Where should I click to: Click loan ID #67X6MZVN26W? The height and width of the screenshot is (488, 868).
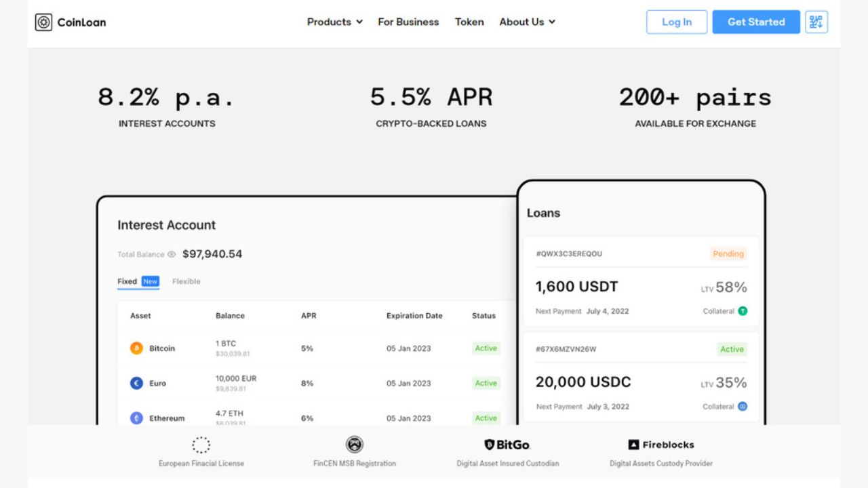click(x=566, y=349)
